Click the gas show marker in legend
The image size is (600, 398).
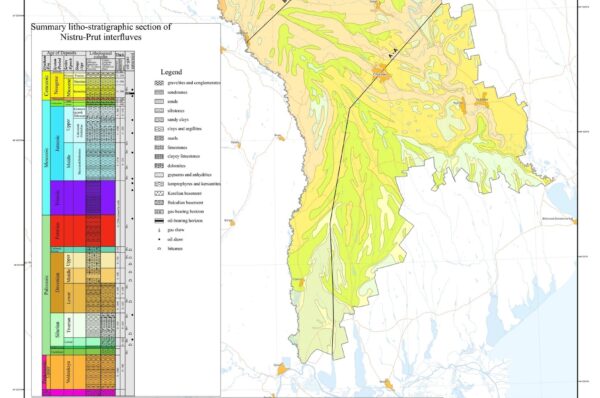(159, 230)
